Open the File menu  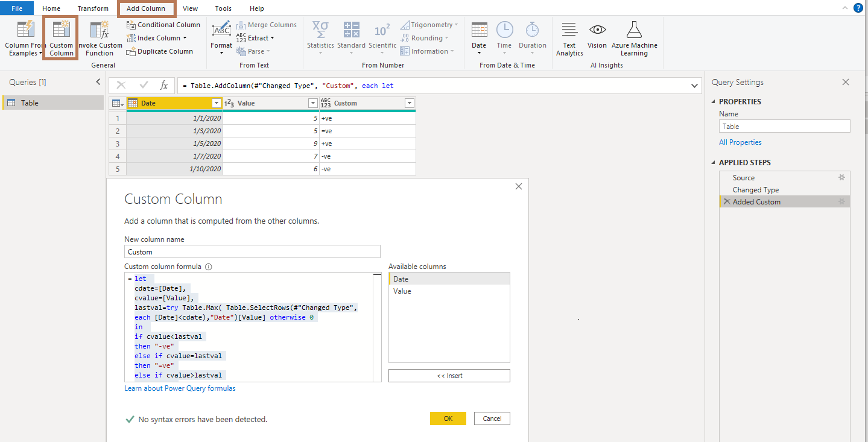[x=17, y=8]
